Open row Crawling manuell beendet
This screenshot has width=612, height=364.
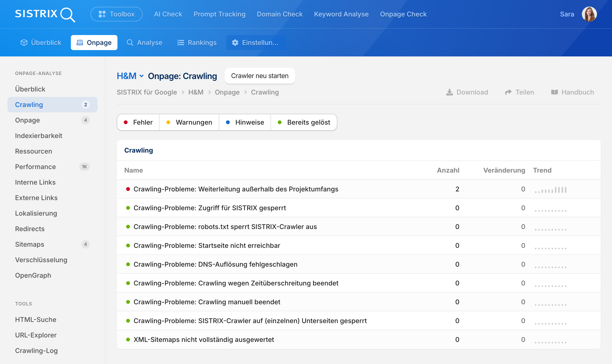[x=359, y=302]
